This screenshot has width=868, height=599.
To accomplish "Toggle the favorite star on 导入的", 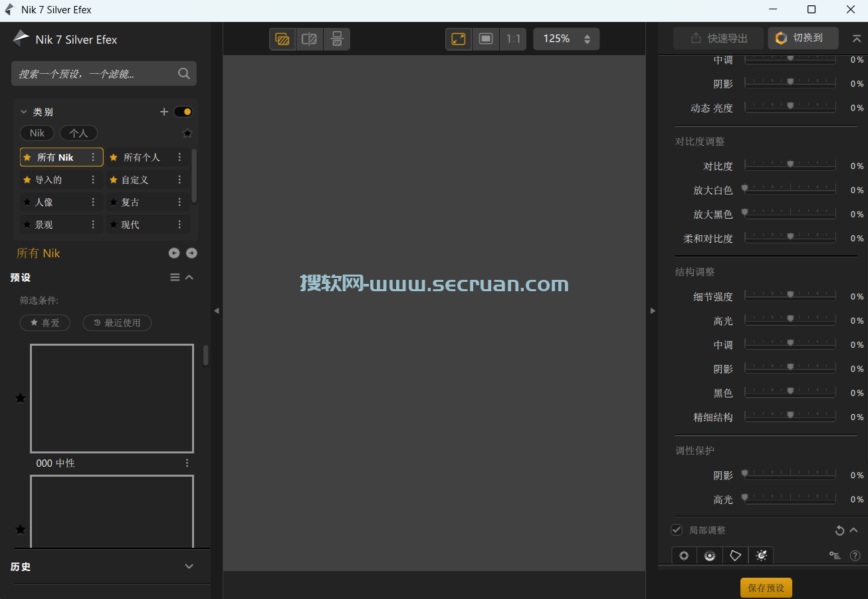I will coord(27,180).
